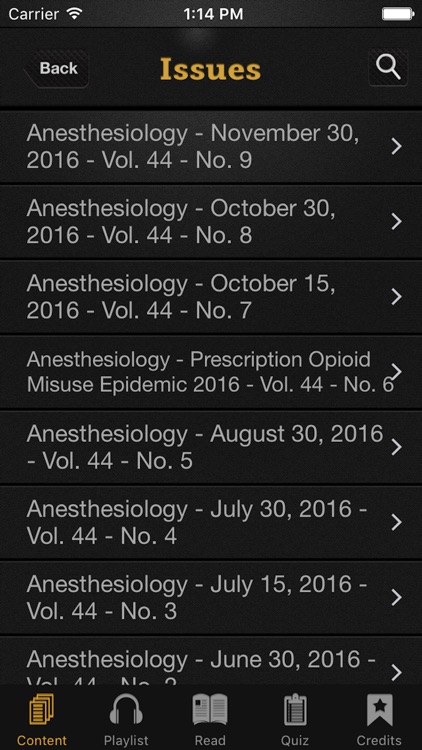
Task: Expand chevron for November 30 issue
Action: point(396,146)
